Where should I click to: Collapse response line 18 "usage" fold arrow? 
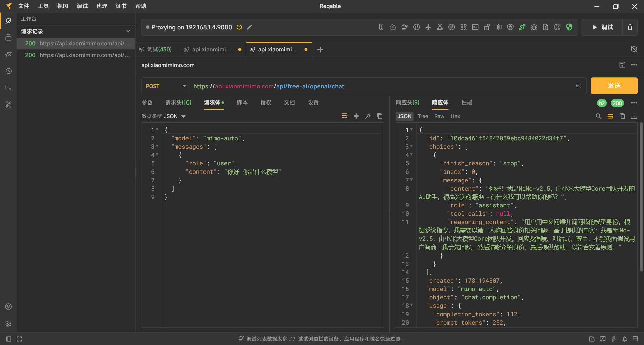point(412,305)
